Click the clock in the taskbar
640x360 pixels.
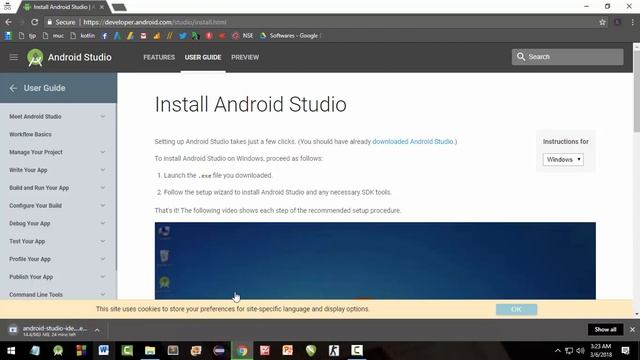click(x=601, y=351)
